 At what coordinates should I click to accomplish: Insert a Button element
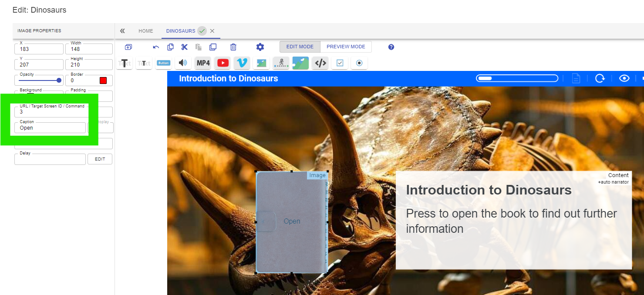(163, 63)
